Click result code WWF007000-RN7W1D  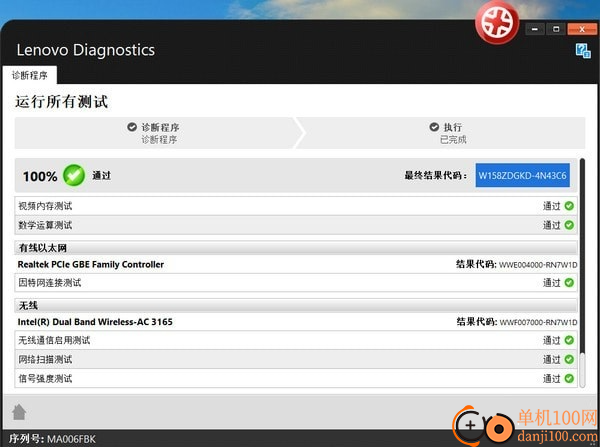538,322
